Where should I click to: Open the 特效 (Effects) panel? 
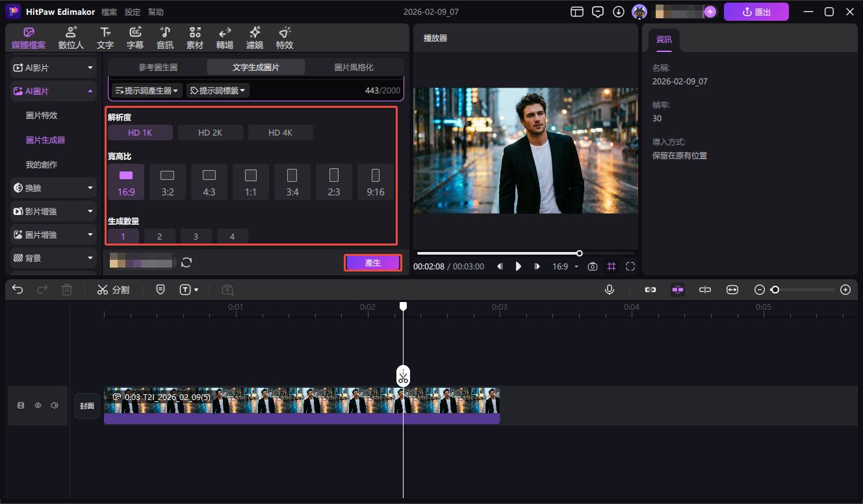(284, 37)
